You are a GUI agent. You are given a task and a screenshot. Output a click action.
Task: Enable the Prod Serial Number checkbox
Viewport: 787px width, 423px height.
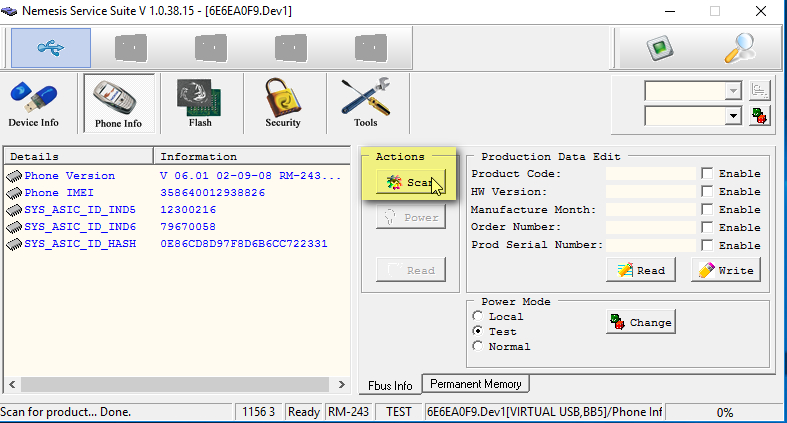pyautogui.click(x=707, y=245)
